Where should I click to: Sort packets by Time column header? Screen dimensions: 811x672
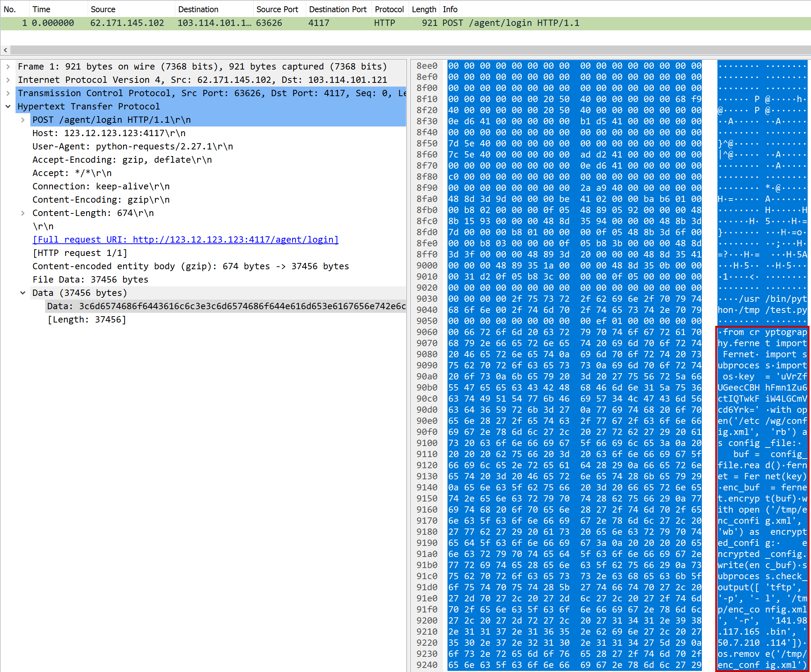41,9
